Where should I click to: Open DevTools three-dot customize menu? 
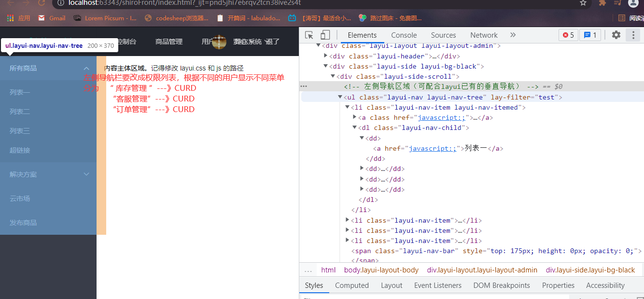pyautogui.click(x=632, y=35)
